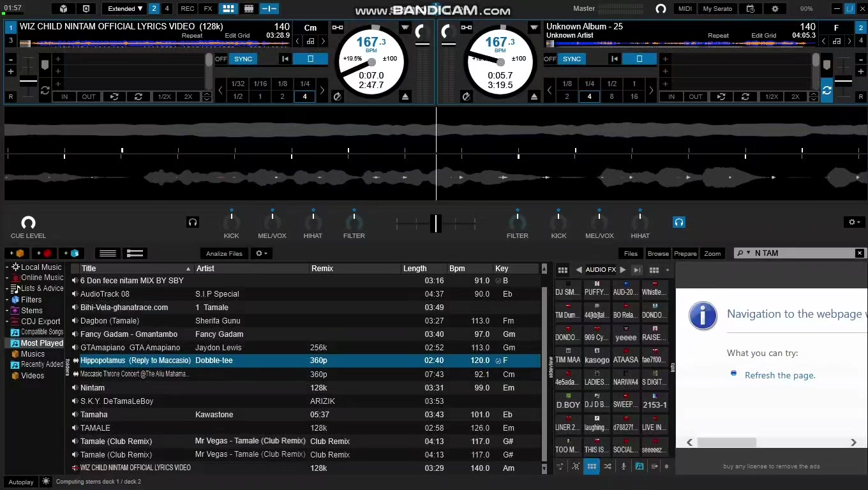Open My Serato
The width and height of the screenshot is (868, 490).
pyautogui.click(x=717, y=9)
